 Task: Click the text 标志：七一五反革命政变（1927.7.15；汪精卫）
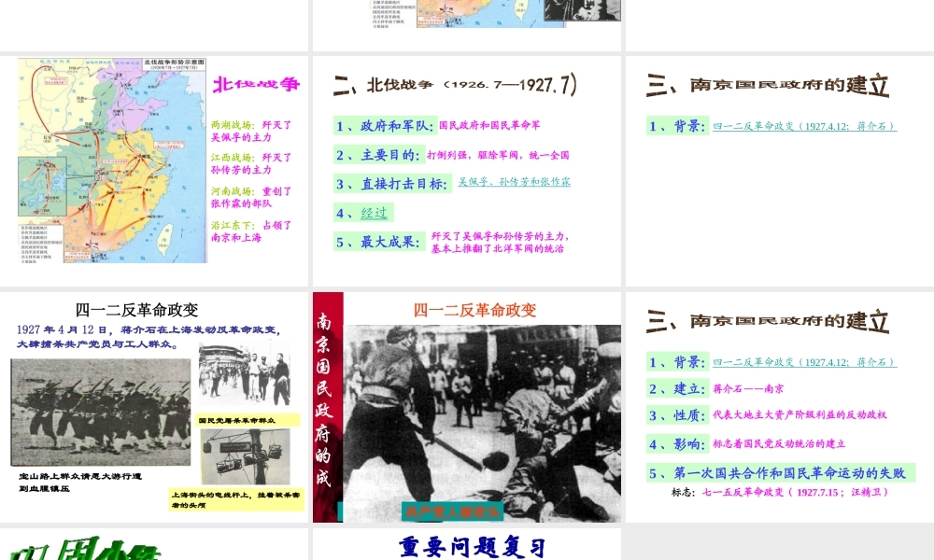(780, 492)
